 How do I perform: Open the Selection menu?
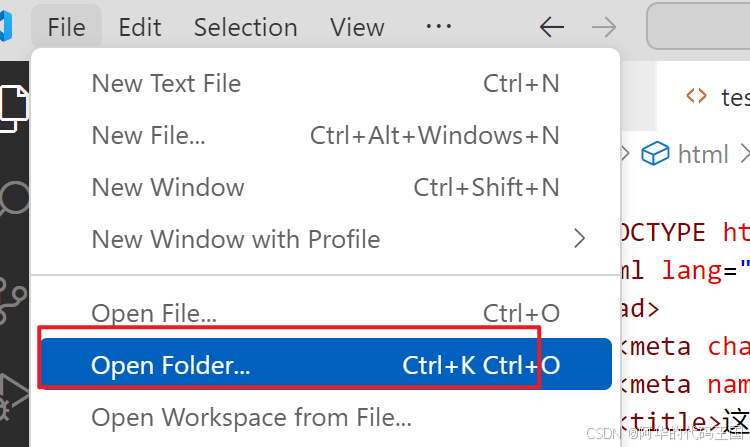coord(246,28)
